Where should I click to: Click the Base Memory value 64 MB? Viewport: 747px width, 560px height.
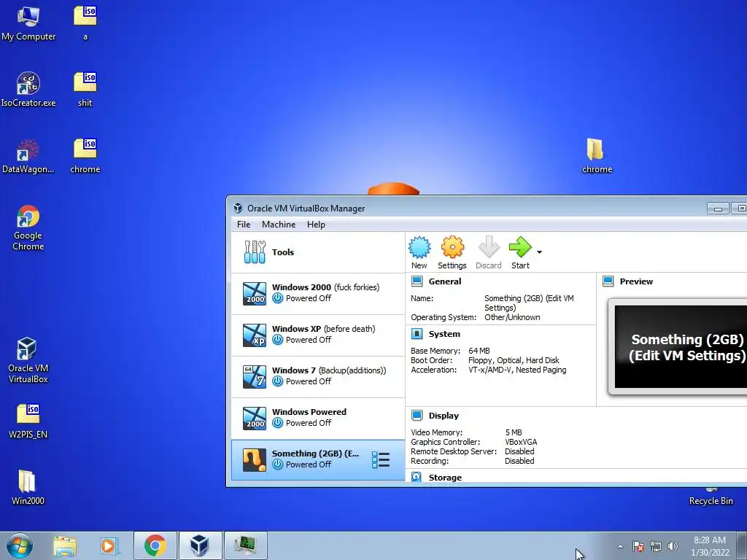click(479, 351)
